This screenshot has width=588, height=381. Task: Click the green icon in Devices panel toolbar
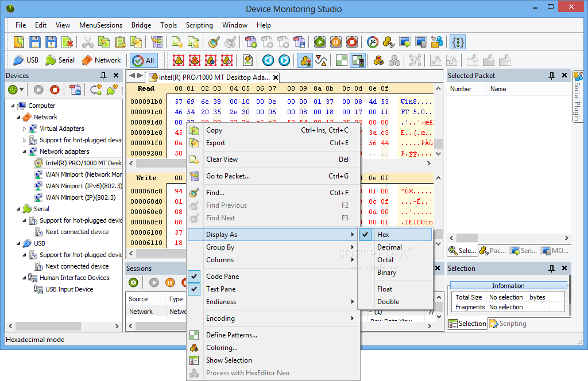[13, 90]
